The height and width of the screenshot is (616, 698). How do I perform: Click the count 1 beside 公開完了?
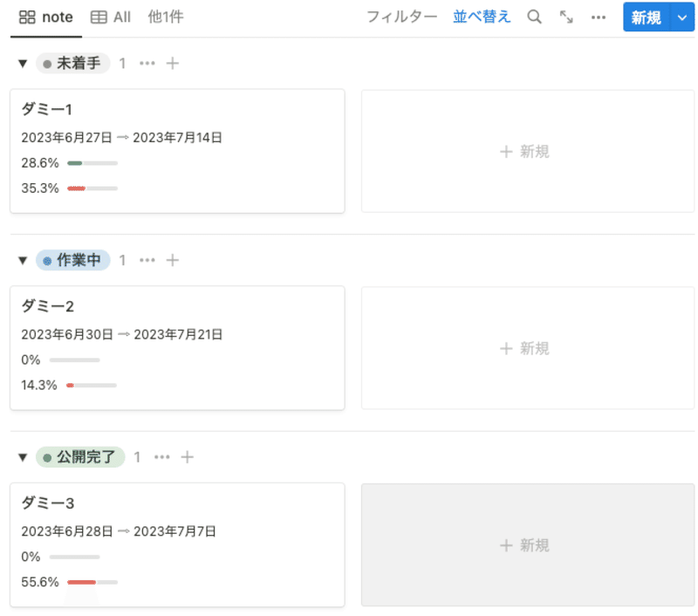coord(137,456)
